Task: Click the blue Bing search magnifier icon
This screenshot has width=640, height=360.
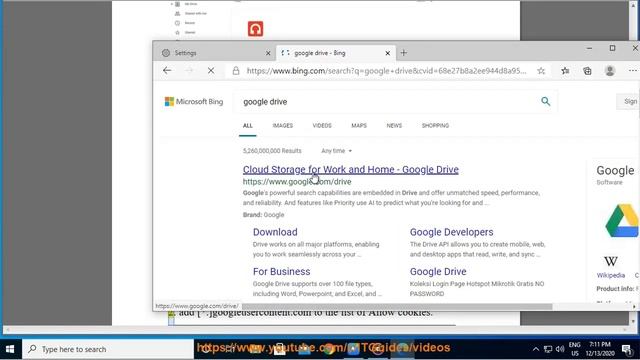Action: tap(545, 101)
